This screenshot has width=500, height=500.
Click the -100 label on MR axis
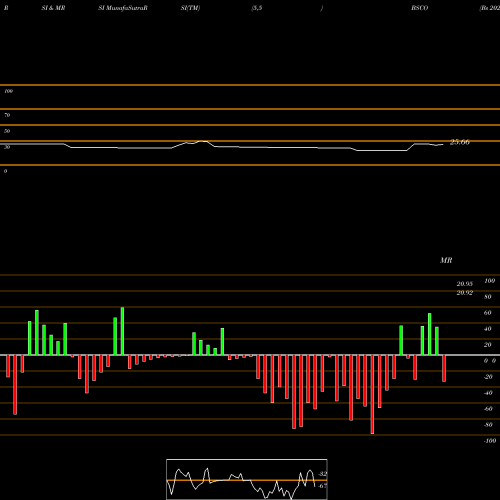pyautogui.click(x=490, y=441)
